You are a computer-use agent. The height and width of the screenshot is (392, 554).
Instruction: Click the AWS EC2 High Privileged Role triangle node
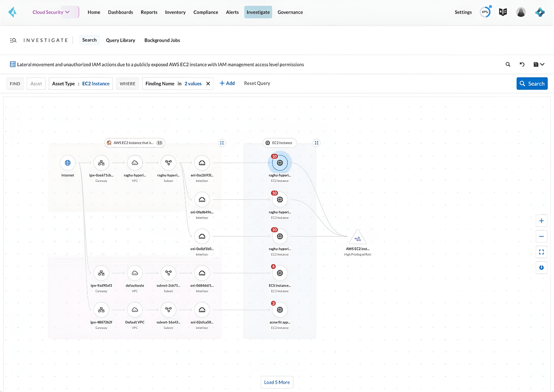point(357,238)
